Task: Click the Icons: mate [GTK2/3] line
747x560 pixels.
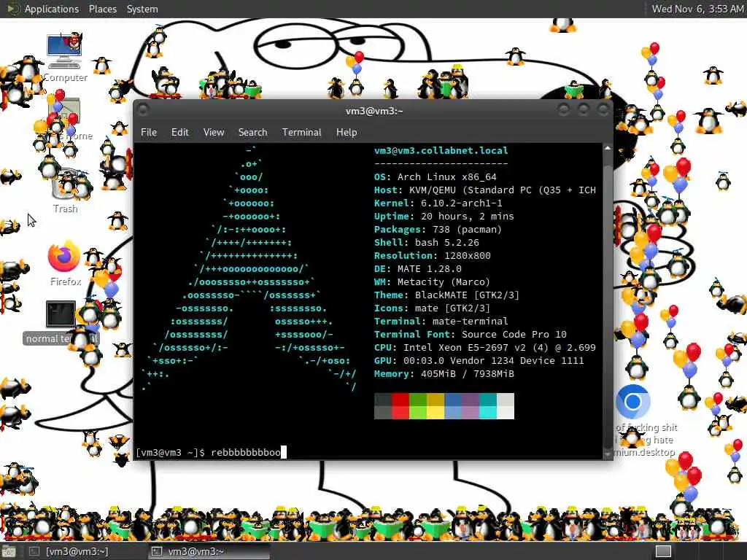Action: tap(432, 308)
